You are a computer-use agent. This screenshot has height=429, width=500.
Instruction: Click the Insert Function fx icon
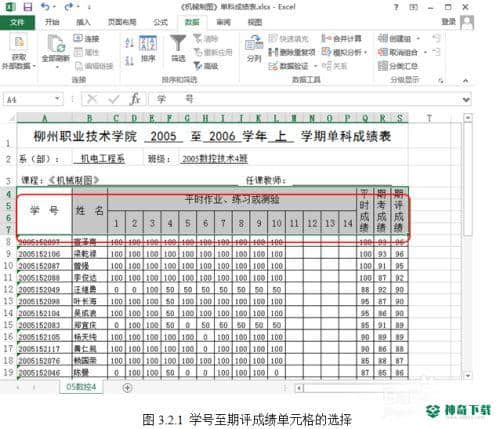click(135, 99)
